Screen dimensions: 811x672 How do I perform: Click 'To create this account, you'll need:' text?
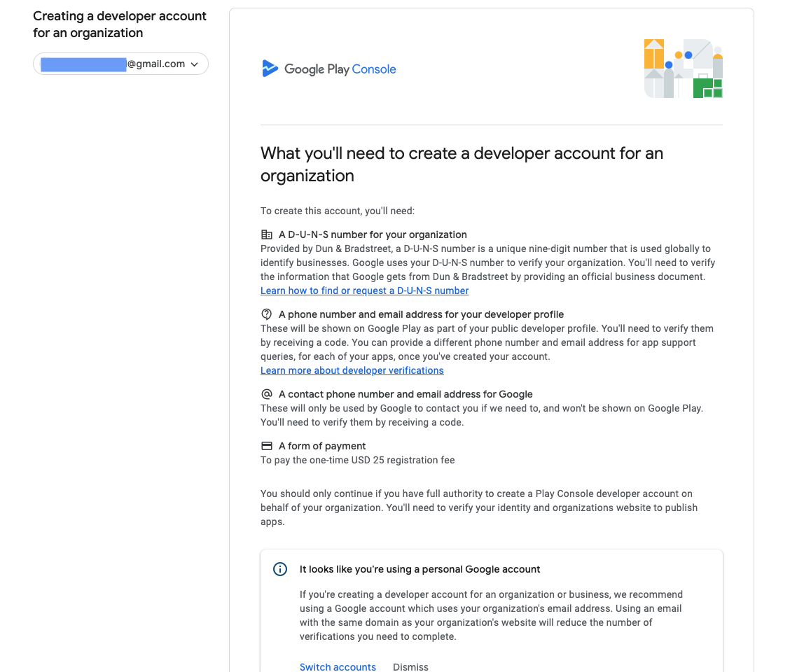point(338,211)
